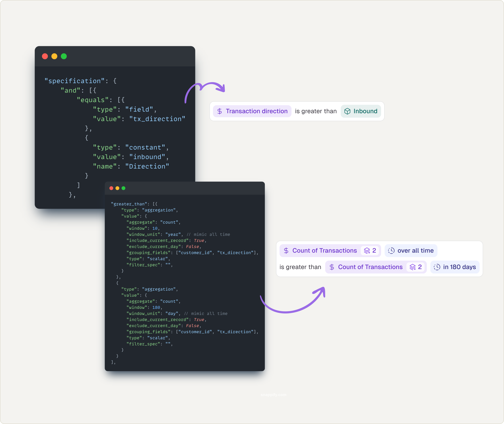504x424 pixels.
Task: Click the clock icon in 'in 180 days'
Action: 437,267
